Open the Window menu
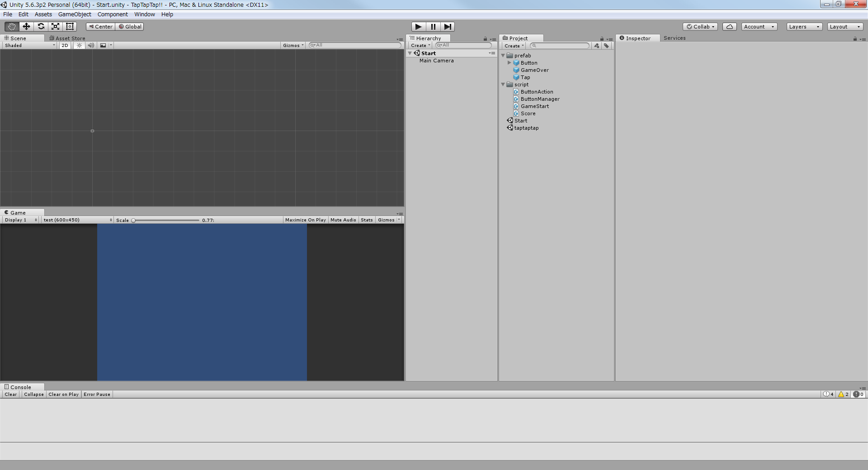Screen dimensions: 868x470 pos(145,14)
